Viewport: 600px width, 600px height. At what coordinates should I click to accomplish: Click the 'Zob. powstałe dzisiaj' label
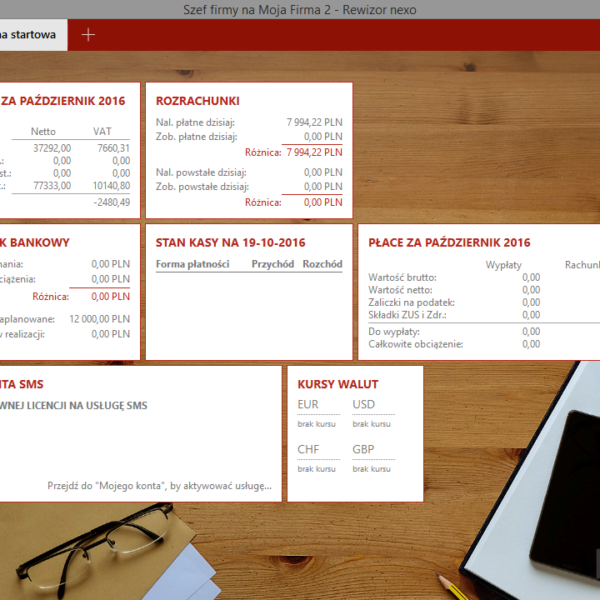(202, 187)
